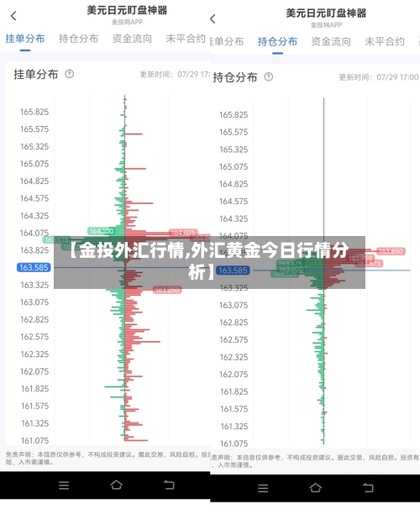The width and height of the screenshot is (420, 525).
Task: Switch to 资金流向 tab on left screen
Action: [132, 39]
